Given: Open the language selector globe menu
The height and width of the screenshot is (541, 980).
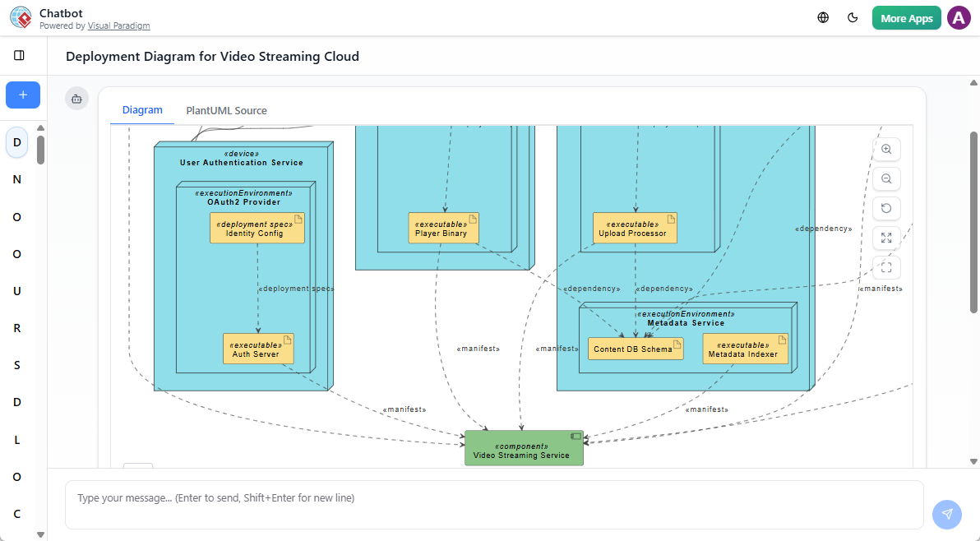Looking at the screenshot, I should click(823, 16).
